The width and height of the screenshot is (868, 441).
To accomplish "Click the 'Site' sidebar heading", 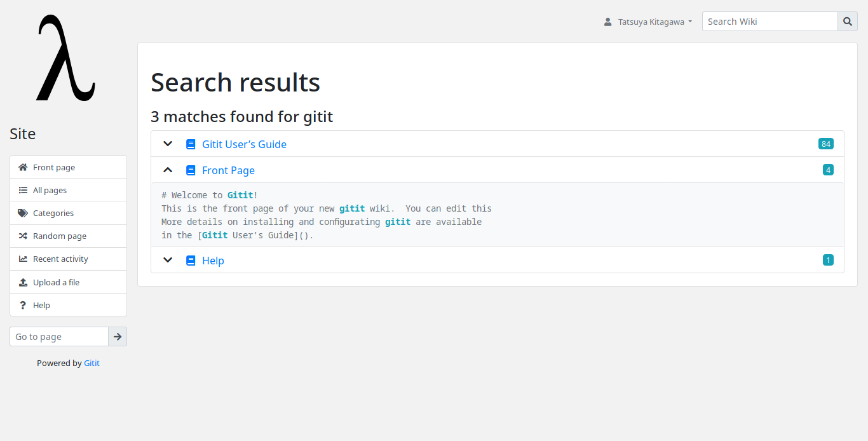I will coord(23,134).
